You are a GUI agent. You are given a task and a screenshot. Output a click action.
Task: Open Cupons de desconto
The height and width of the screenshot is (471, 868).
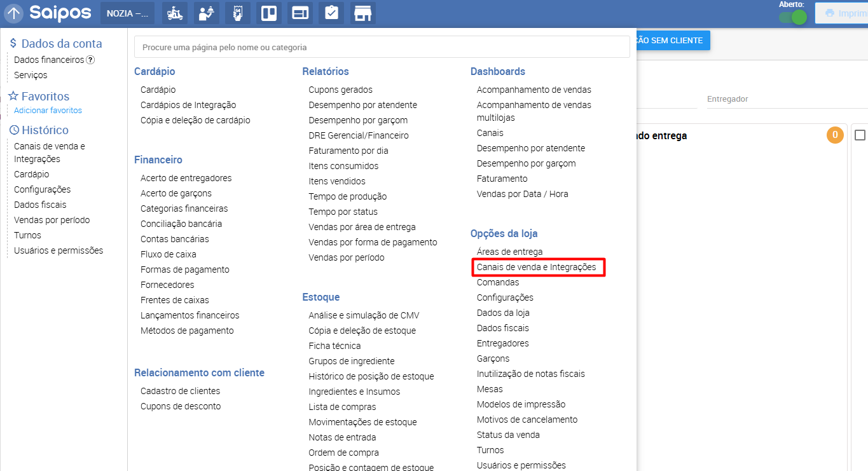coord(181,406)
